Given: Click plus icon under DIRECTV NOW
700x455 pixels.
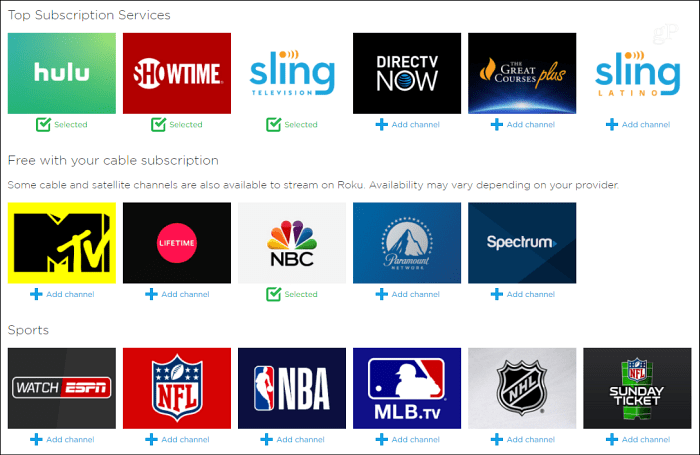Looking at the screenshot, I should (x=382, y=125).
